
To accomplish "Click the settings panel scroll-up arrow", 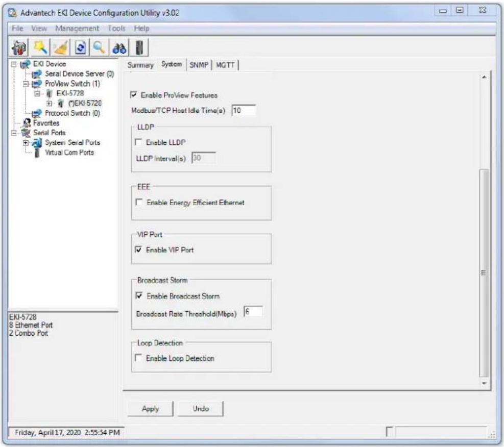I will pos(484,77).
